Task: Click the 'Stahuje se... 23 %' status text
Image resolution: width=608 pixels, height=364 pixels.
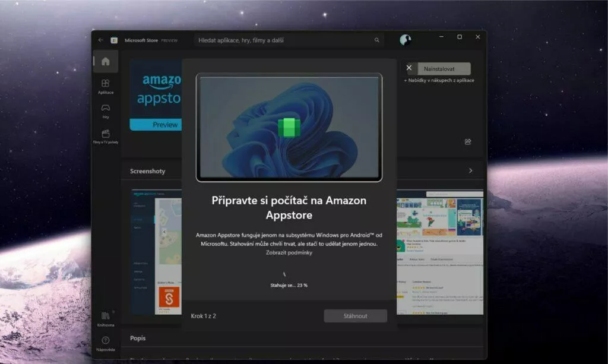Action: 289,285
